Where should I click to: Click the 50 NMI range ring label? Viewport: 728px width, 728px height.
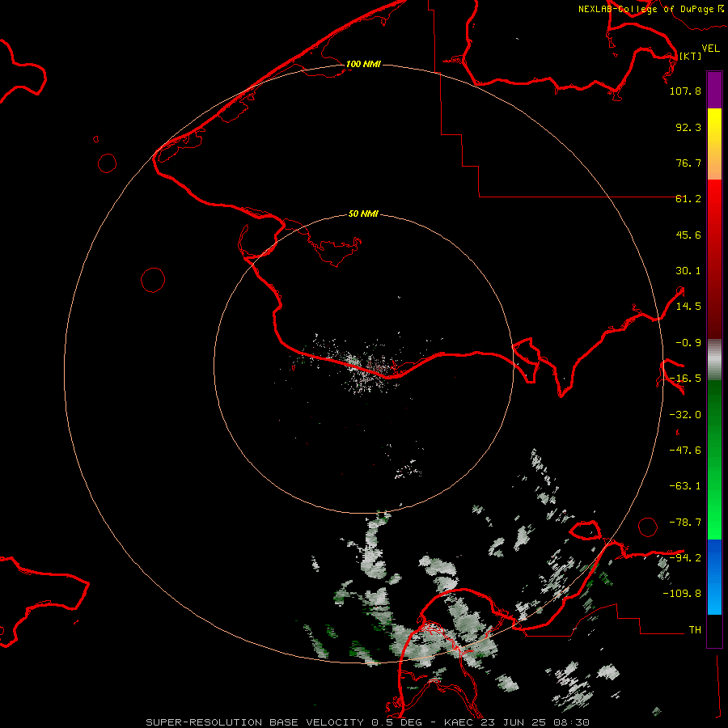(x=363, y=214)
